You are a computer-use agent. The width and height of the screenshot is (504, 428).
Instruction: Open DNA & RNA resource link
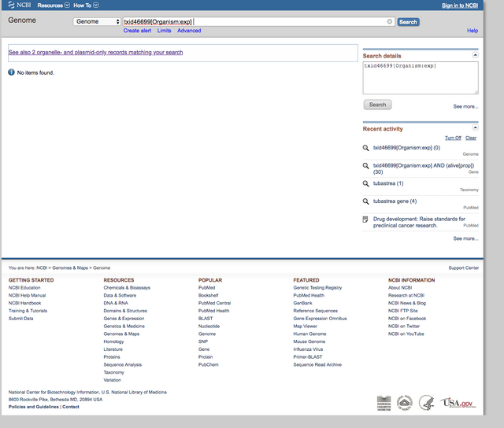tap(116, 303)
